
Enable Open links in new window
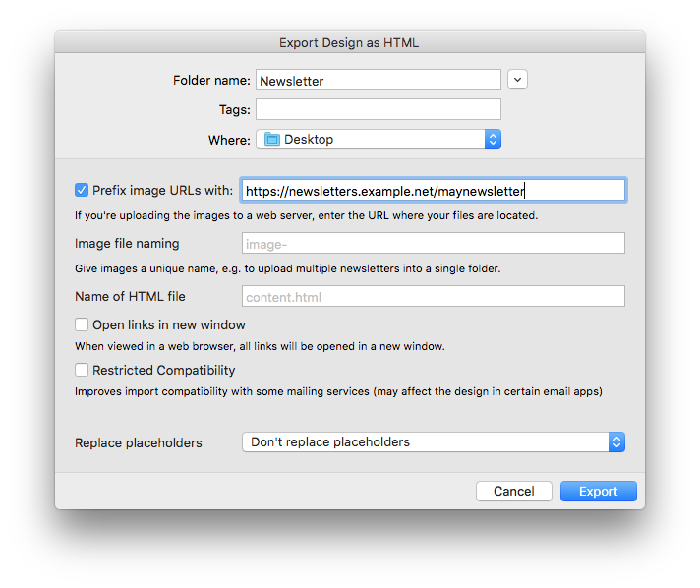pos(82,324)
